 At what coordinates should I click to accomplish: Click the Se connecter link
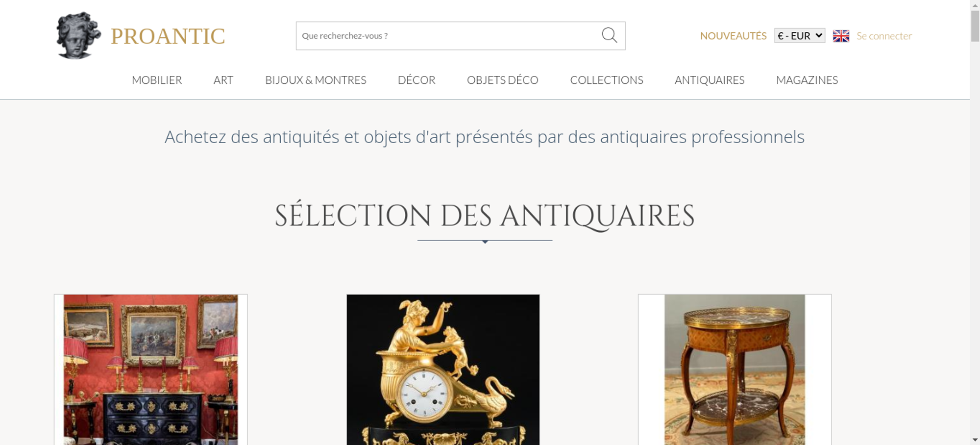[884, 36]
